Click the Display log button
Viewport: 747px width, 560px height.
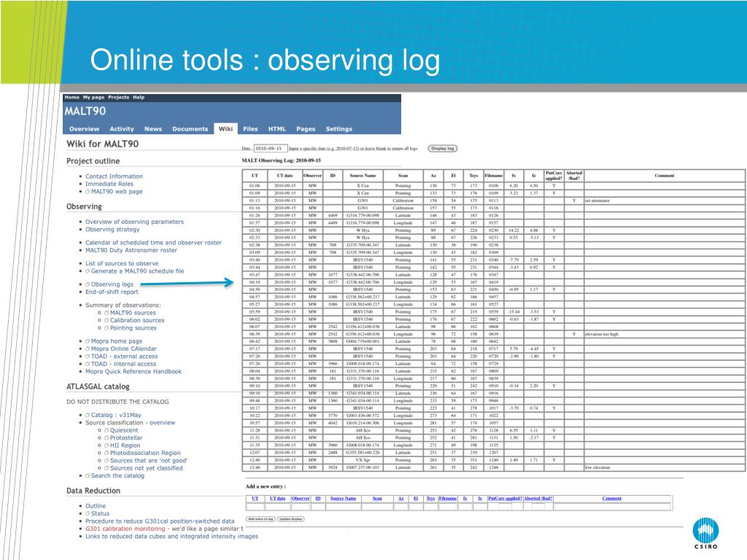coord(442,149)
